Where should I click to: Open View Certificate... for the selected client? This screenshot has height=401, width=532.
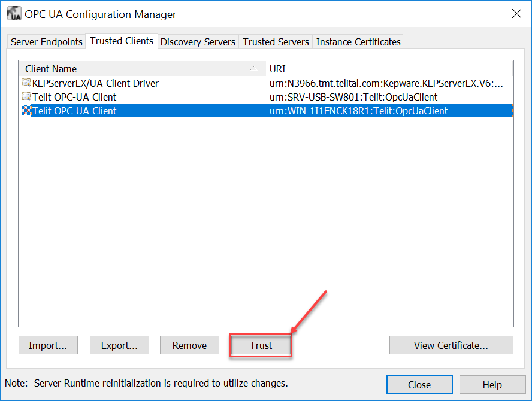(451, 345)
